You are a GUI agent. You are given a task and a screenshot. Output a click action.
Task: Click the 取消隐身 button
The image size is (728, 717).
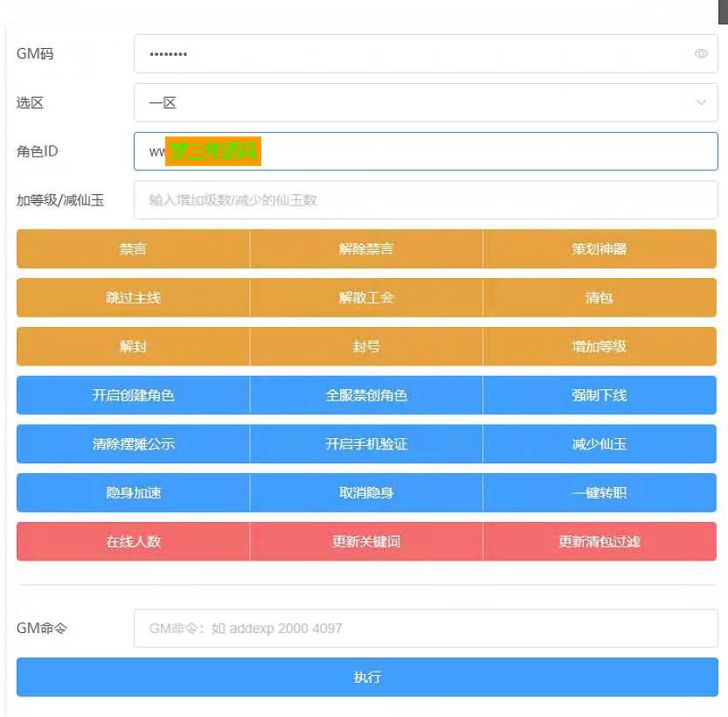tap(366, 492)
